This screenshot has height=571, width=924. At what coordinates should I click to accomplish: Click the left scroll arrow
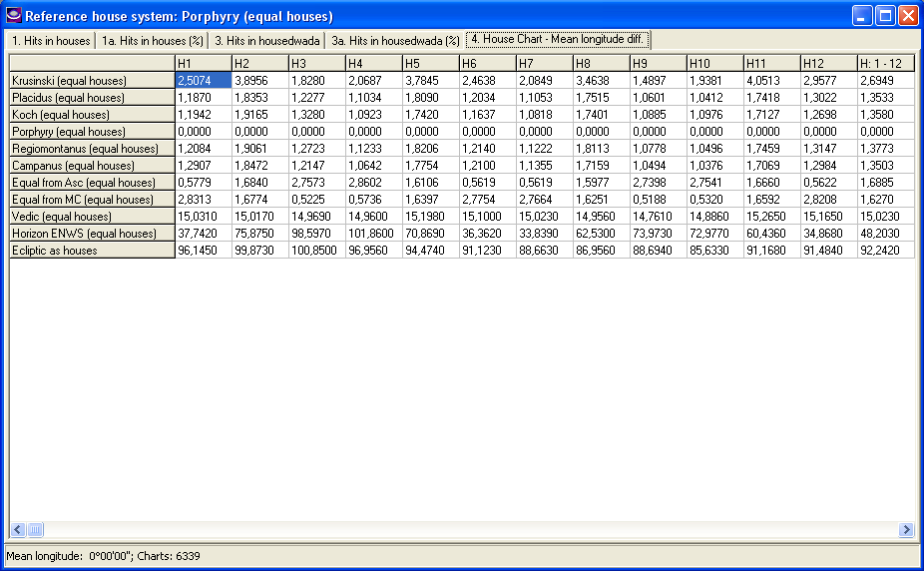18,530
